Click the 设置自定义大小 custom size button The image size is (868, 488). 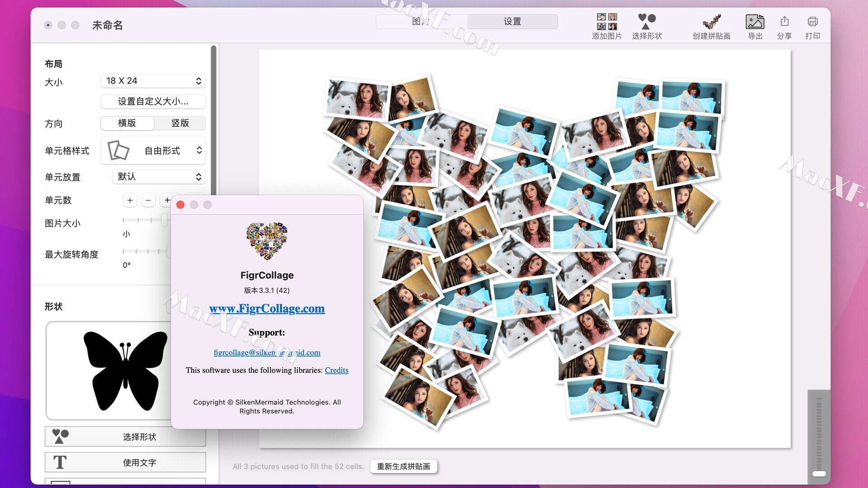click(x=153, y=101)
